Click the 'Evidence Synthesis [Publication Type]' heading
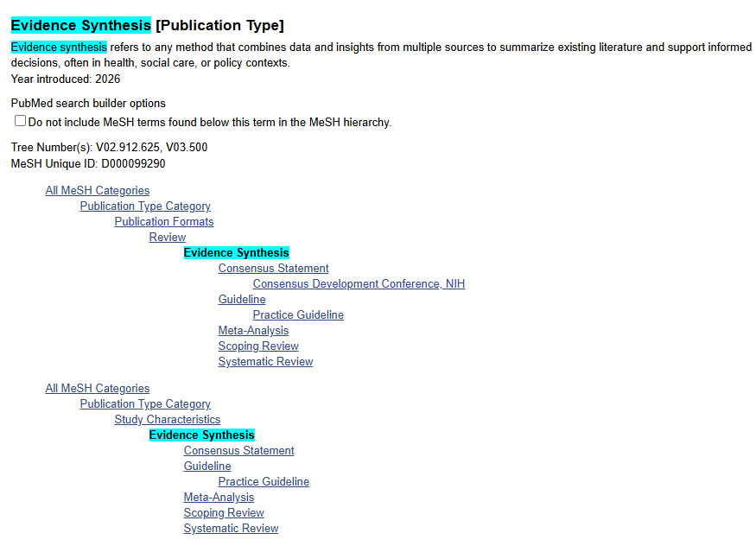 tap(148, 25)
